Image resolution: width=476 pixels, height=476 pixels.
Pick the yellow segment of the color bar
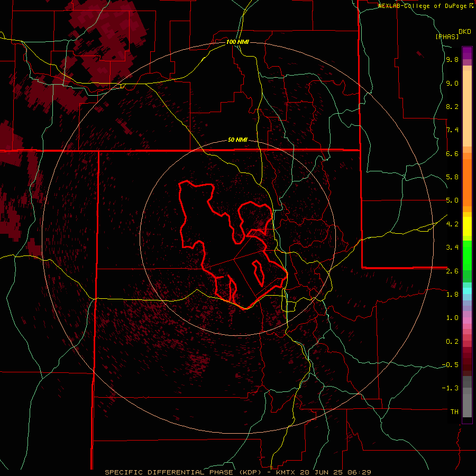pos(467,226)
